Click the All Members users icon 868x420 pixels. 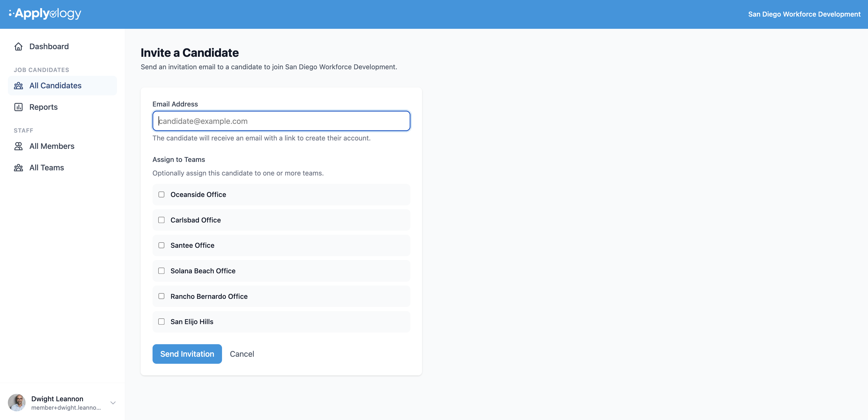click(x=18, y=146)
